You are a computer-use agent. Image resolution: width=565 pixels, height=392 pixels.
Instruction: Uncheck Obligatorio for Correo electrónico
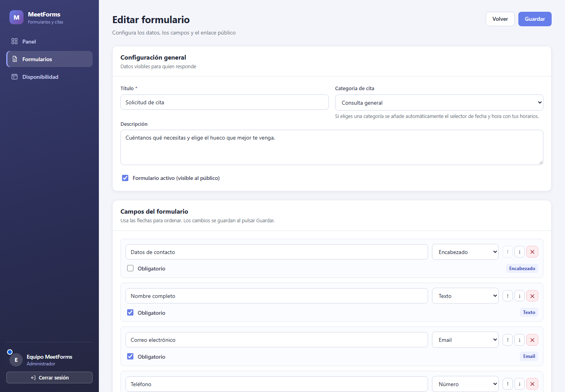[130, 356]
